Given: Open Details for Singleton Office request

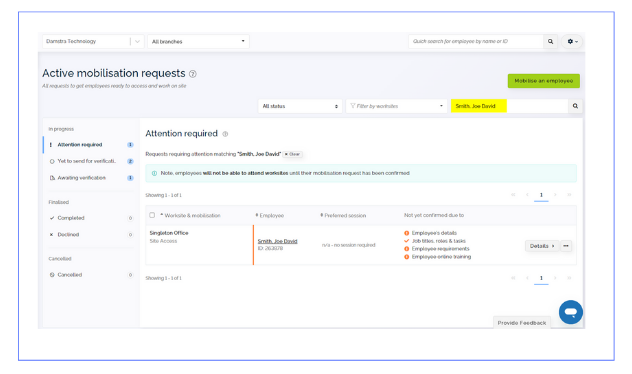Looking at the screenshot, I should 542,246.
